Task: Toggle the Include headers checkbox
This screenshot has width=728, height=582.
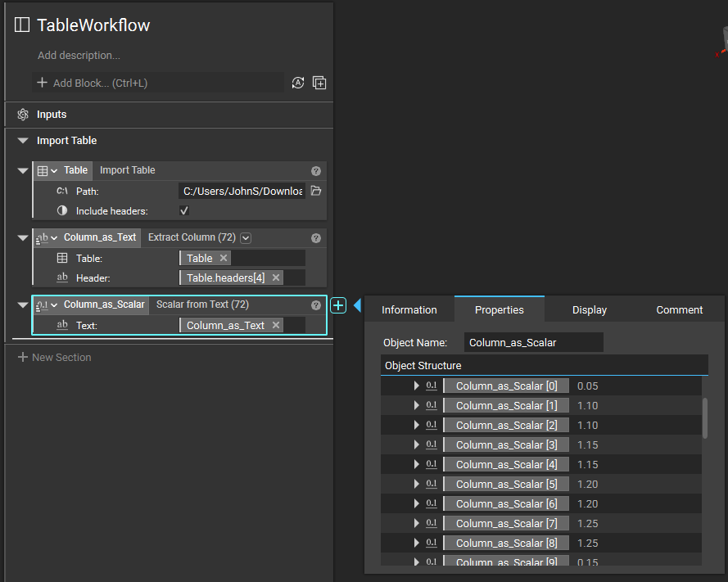Action: [184, 210]
